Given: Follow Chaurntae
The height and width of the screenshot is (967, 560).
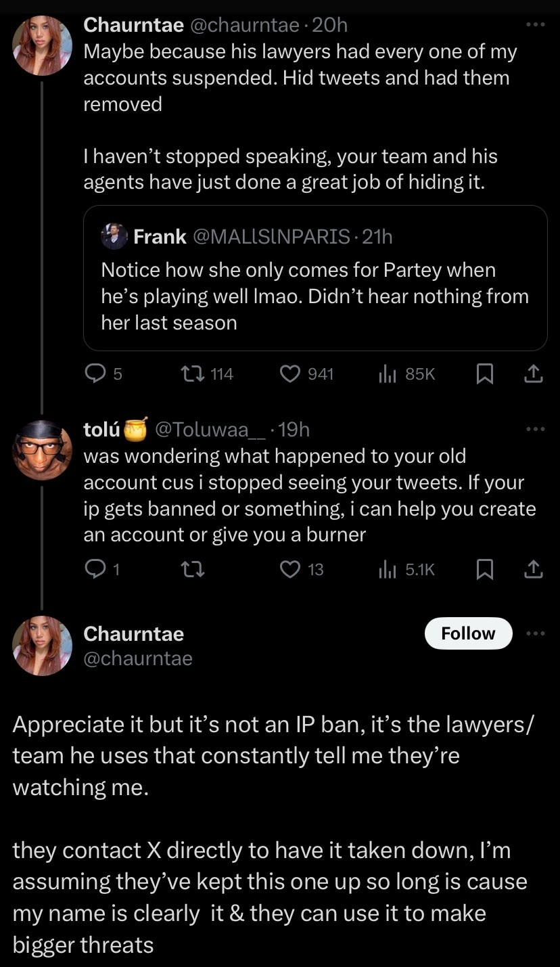Looking at the screenshot, I should pos(468,633).
